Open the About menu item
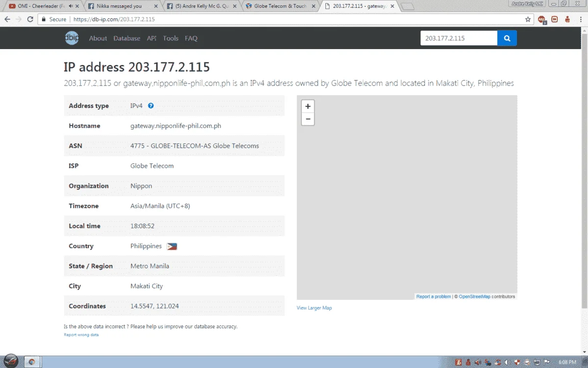The image size is (588, 368). pos(98,38)
